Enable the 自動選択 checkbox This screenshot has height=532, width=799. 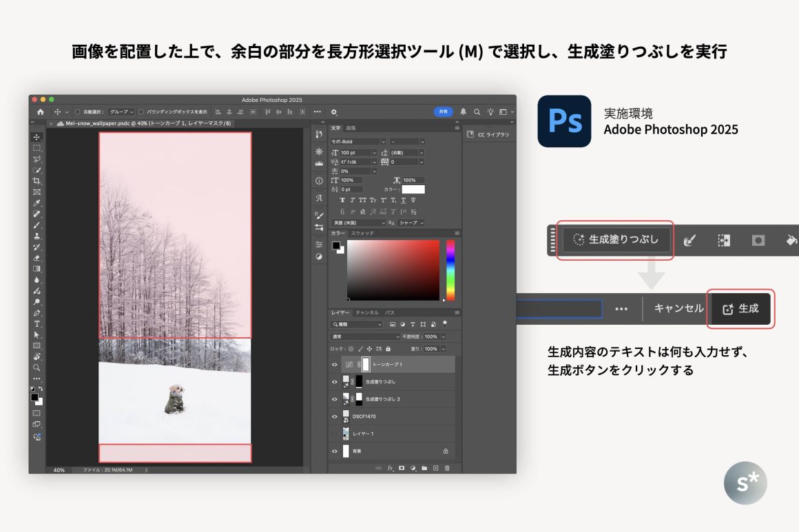(77, 111)
